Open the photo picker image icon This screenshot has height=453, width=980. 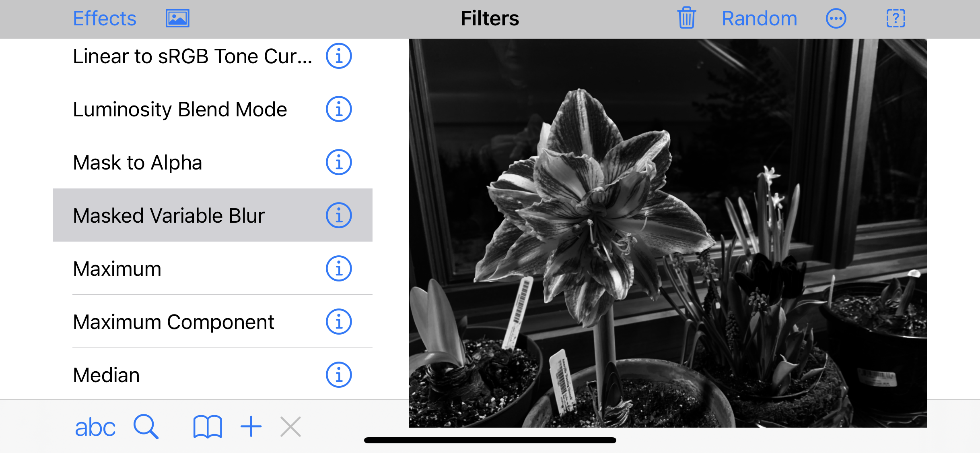pyautogui.click(x=177, y=19)
